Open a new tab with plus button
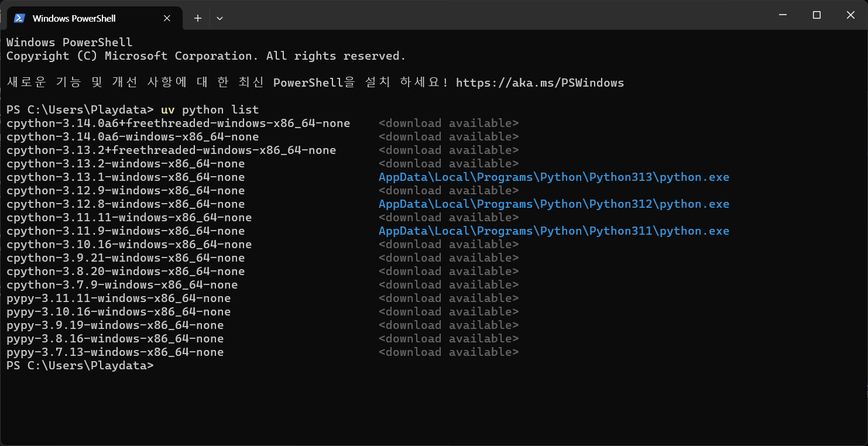 point(198,18)
